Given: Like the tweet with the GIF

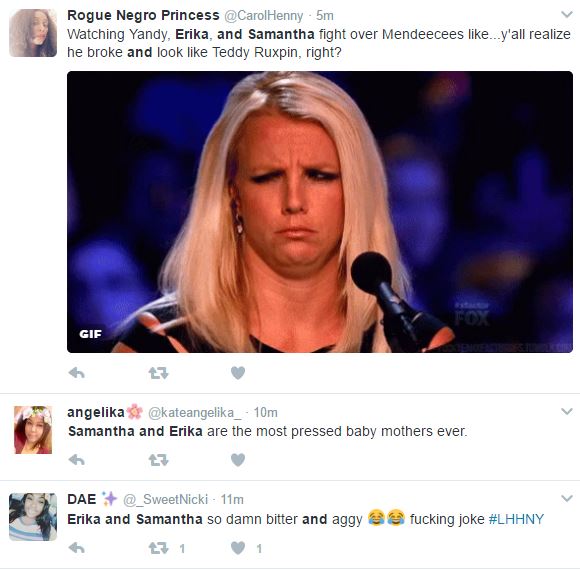Looking at the screenshot, I should (x=238, y=373).
